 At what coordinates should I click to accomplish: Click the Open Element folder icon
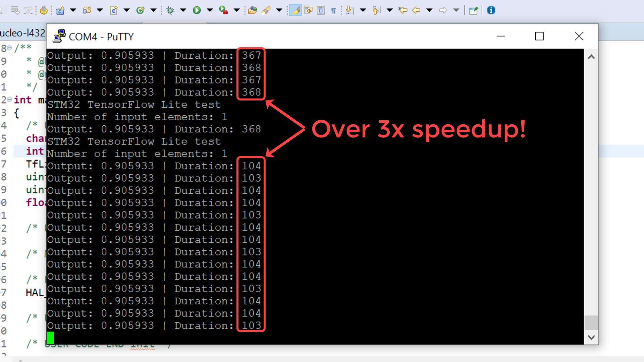[252, 10]
